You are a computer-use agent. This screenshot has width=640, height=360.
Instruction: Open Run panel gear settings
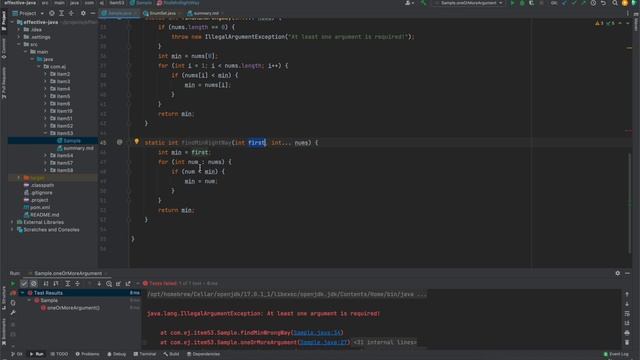click(x=618, y=273)
